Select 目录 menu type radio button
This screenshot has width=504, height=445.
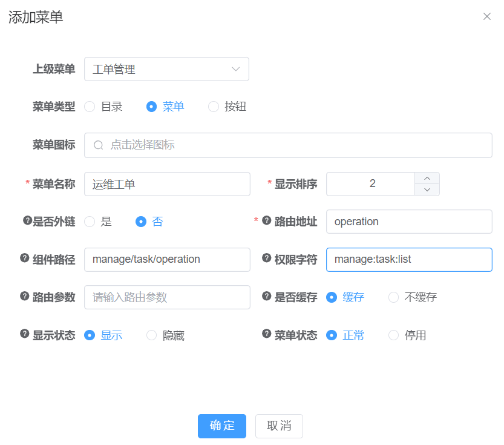click(90, 107)
